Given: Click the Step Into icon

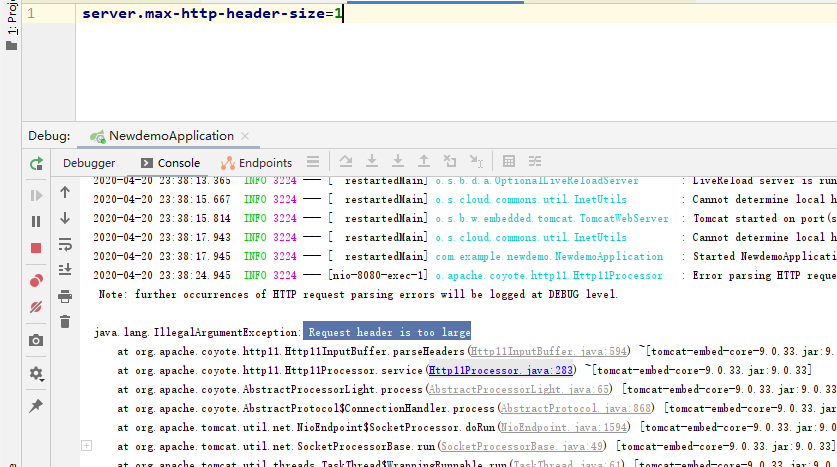Looking at the screenshot, I should tap(372, 161).
